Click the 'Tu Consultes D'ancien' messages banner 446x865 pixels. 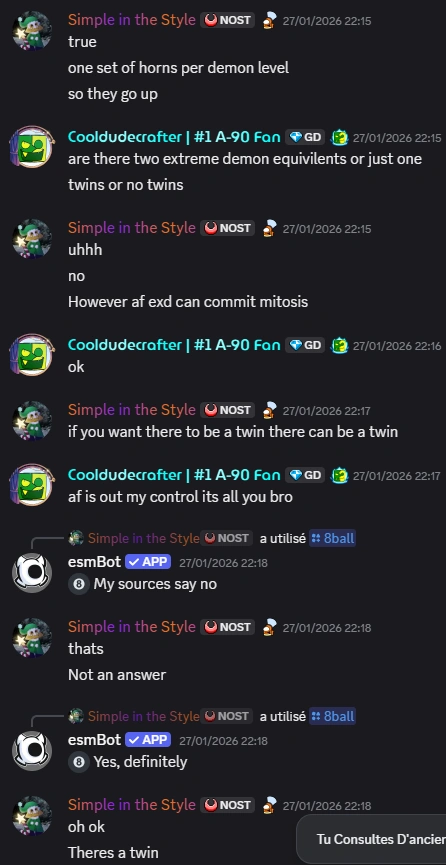tap(372, 840)
